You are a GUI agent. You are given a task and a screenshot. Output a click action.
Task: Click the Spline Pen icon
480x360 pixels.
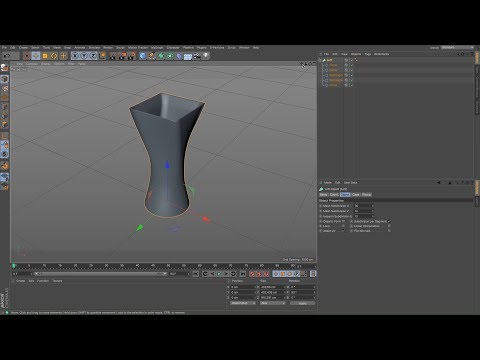[152, 56]
